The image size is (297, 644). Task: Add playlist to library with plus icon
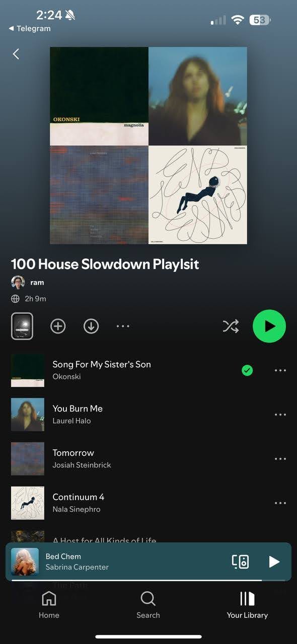point(58,326)
